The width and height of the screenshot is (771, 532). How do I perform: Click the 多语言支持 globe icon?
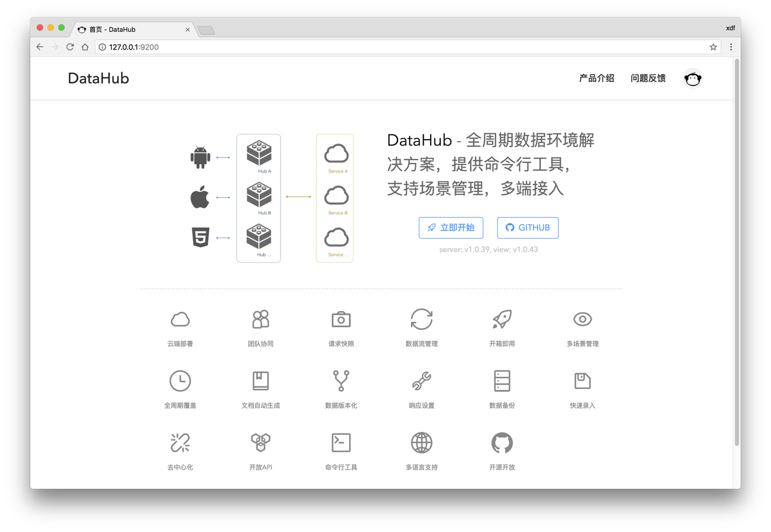click(422, 443)
